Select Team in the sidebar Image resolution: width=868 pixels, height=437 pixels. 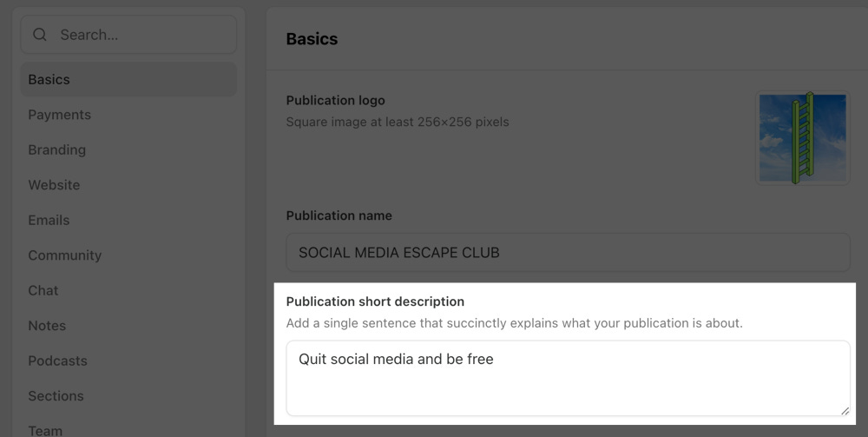coord(45,430)
